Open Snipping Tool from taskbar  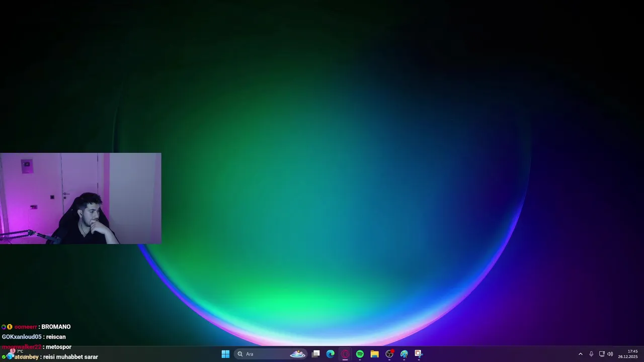click(x=419, y=354)
